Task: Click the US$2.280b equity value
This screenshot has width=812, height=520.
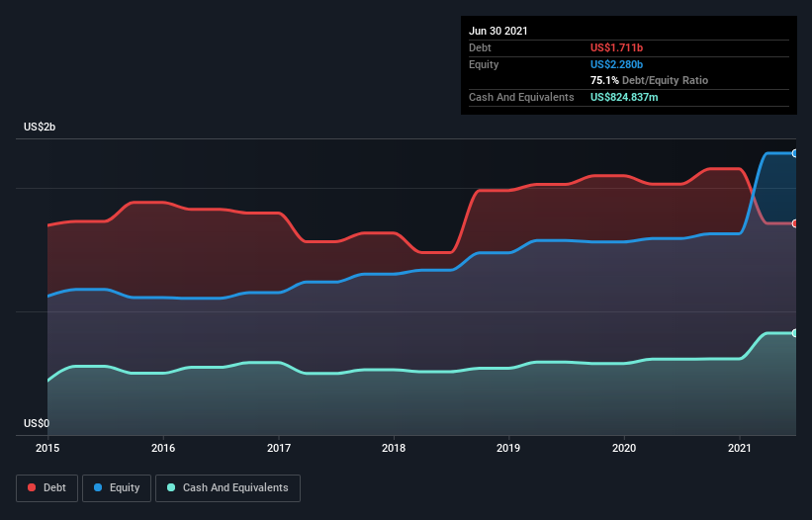Action: (x=617, y=64)
